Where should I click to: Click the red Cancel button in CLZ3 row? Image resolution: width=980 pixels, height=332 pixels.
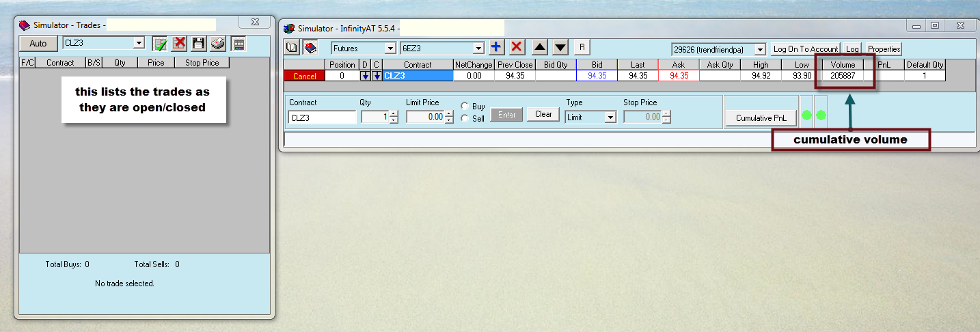tap(304, 76)
